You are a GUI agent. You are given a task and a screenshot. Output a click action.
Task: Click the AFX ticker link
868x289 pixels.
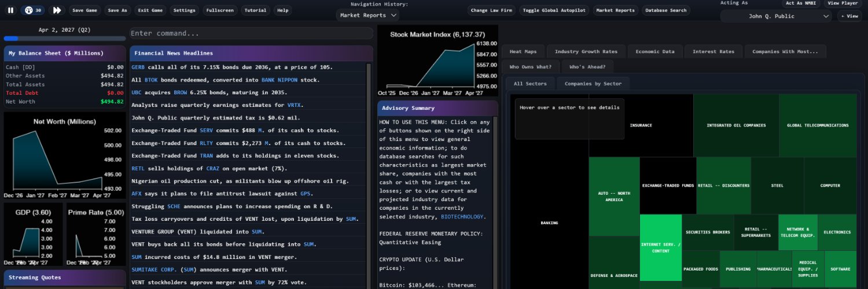(x=137, y=194)
